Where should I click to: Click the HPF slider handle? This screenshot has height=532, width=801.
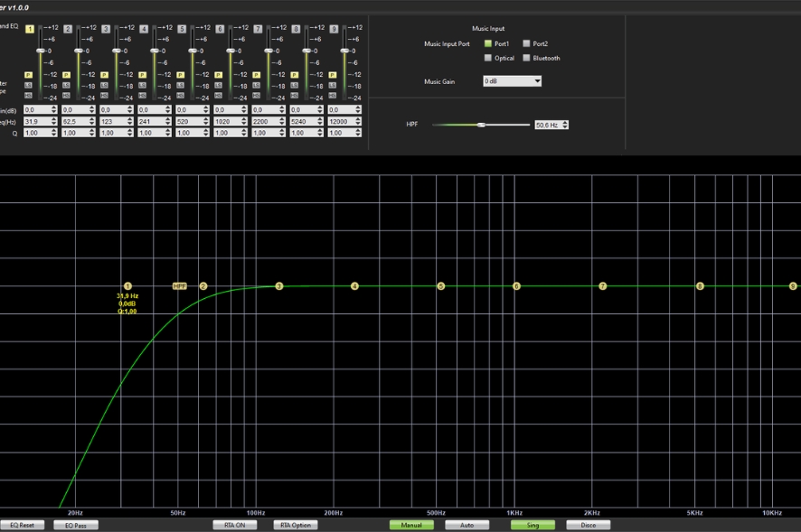click(x=482, y=125)
